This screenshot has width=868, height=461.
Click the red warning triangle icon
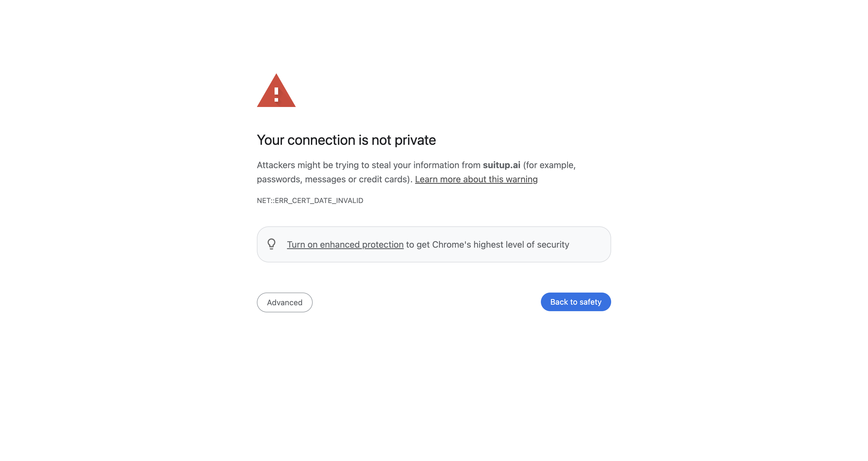click(x=276, y=91)
